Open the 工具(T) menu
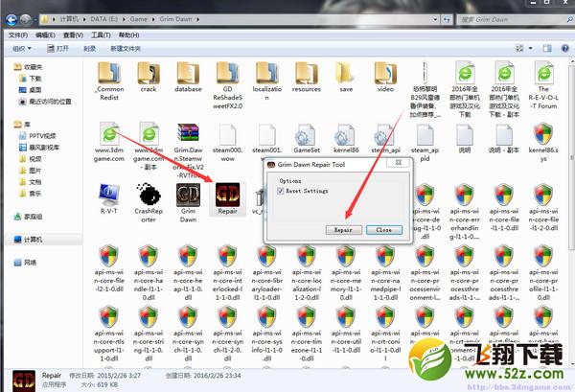Viewport: 575px width, 392px height. coord(101,35)
